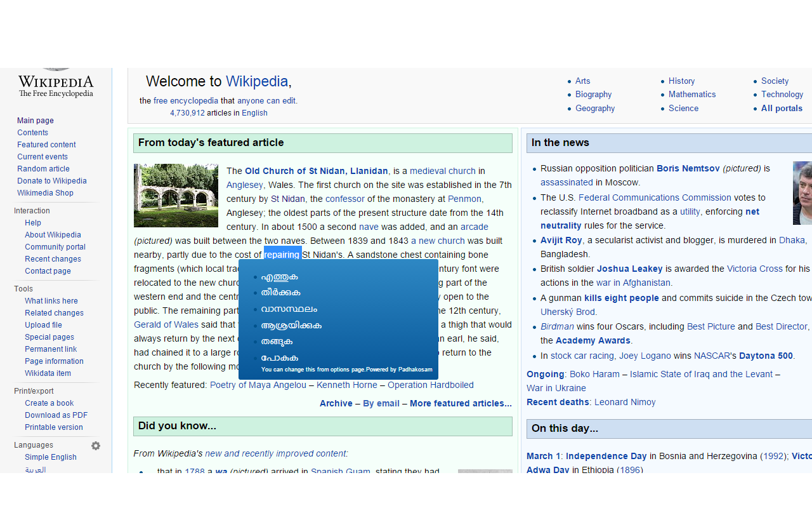Open Joshua Leakey link
Image resolution: width=812 pixels, height=508 pixels.
coord(630,269)
